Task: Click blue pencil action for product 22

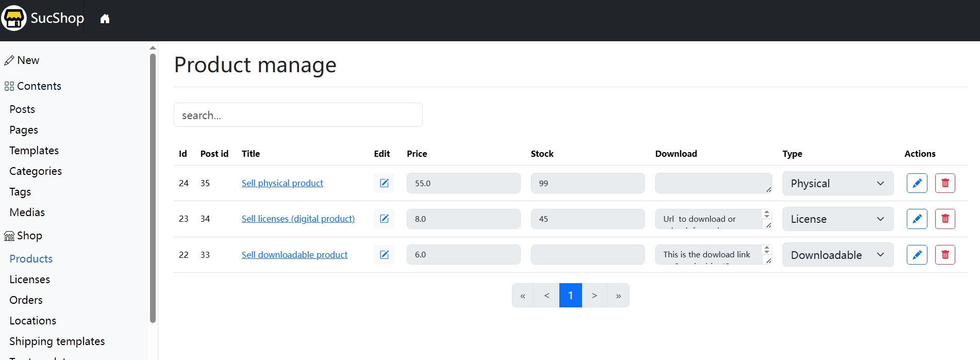Action: point(917,255)
